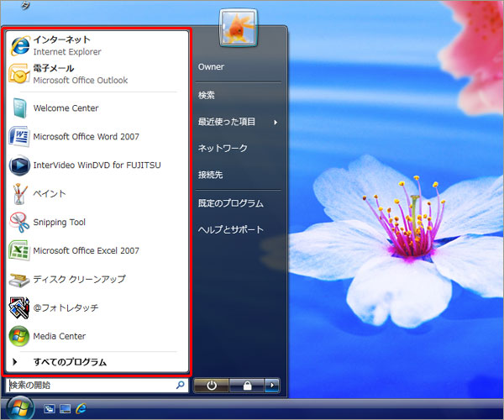Click InterVideo WinDVD for FUJITSU text
Screen dimensions: 504x420
pyautogui.click(x=97, y=165)
